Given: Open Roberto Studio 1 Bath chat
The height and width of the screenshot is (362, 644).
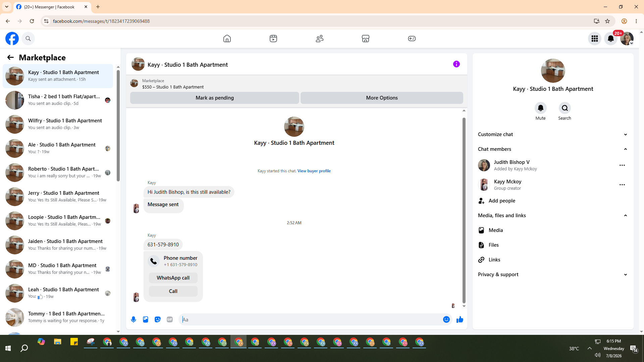Looking at the screenshot, I should [58, 173].
